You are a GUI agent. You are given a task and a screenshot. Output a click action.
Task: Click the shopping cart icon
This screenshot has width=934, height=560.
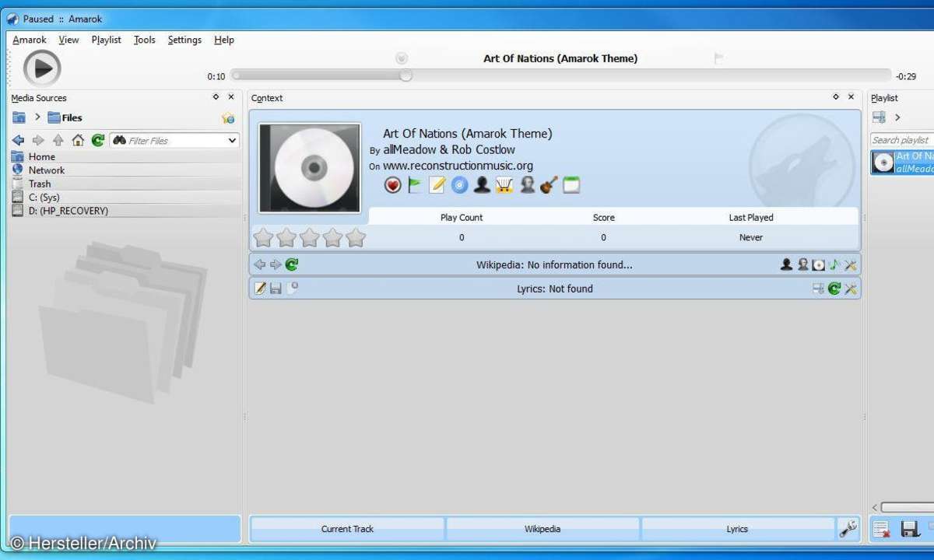pyautogui.click(x=504, y=185)
